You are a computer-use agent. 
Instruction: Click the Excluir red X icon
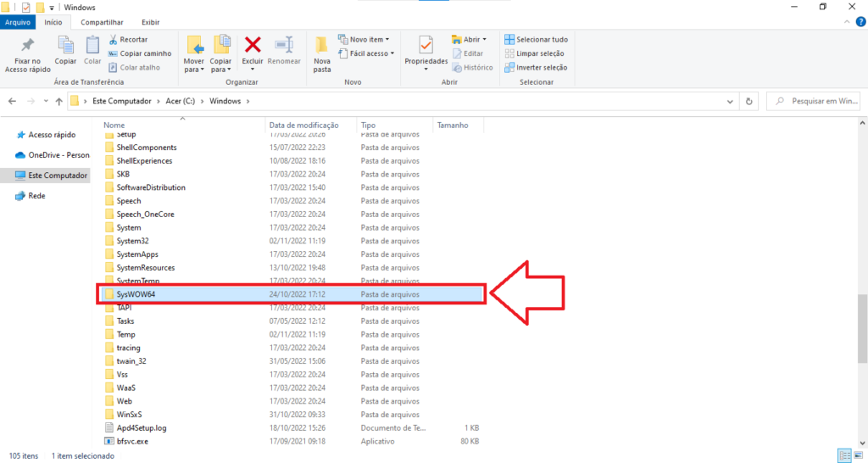click(253, 46)
